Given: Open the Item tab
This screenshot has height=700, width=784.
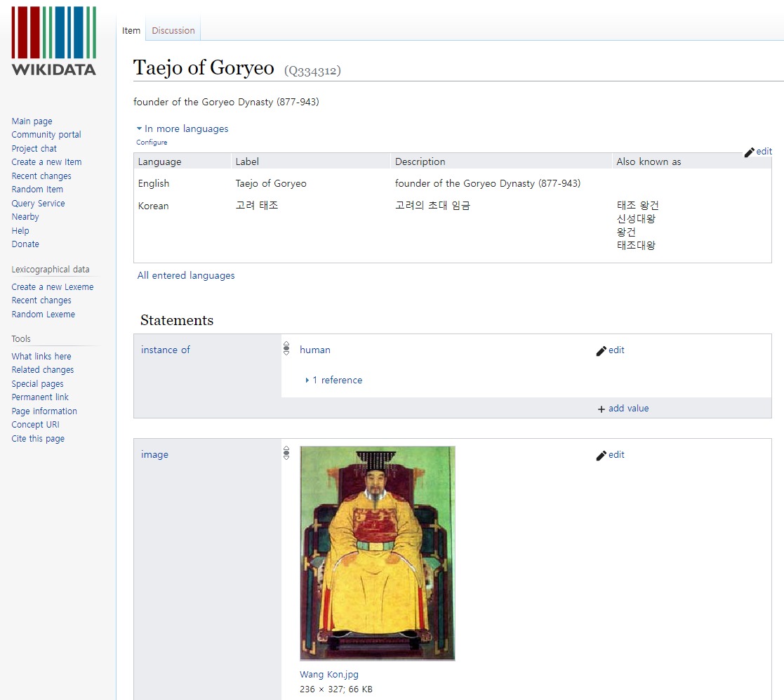Looking at the screenshot, I should 131,30.
